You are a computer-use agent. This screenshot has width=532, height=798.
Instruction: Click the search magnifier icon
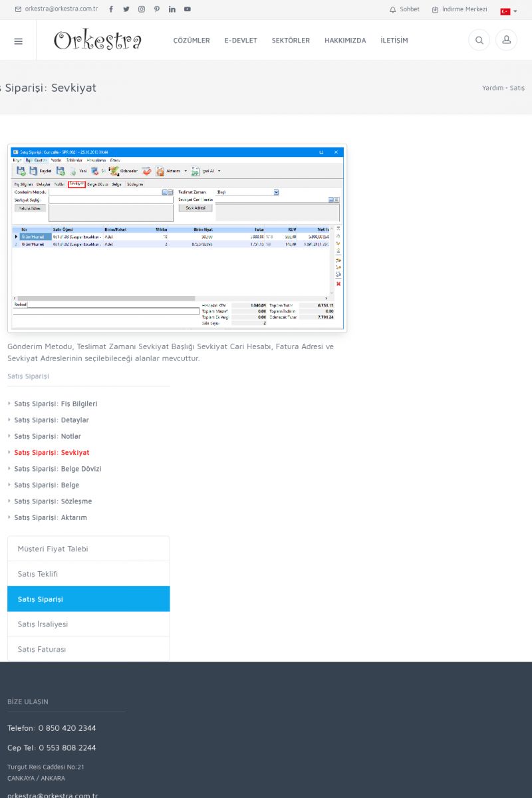pos(479,41)
